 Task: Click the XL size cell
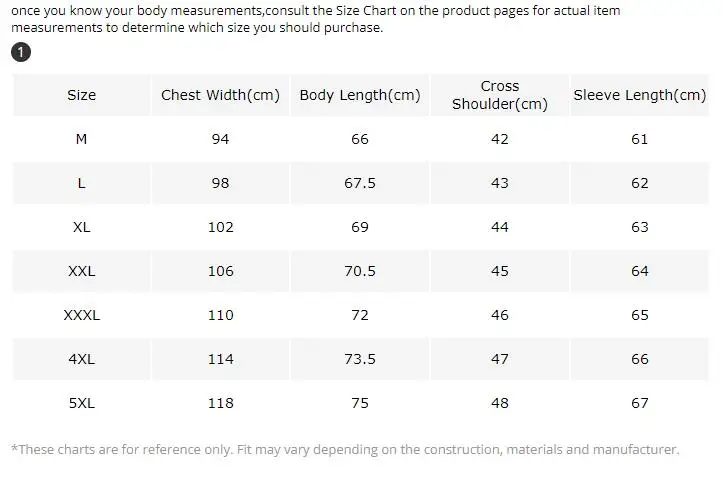pyautogui.click(x=82, y=227)
